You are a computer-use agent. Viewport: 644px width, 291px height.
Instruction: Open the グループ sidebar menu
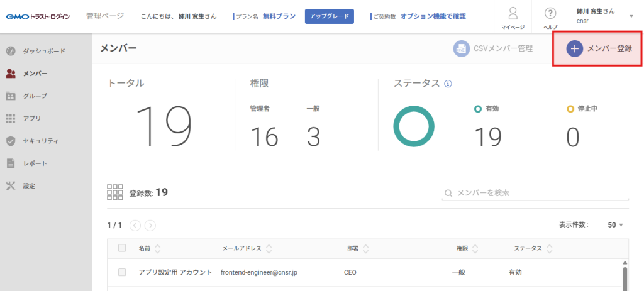click(35, 96)
